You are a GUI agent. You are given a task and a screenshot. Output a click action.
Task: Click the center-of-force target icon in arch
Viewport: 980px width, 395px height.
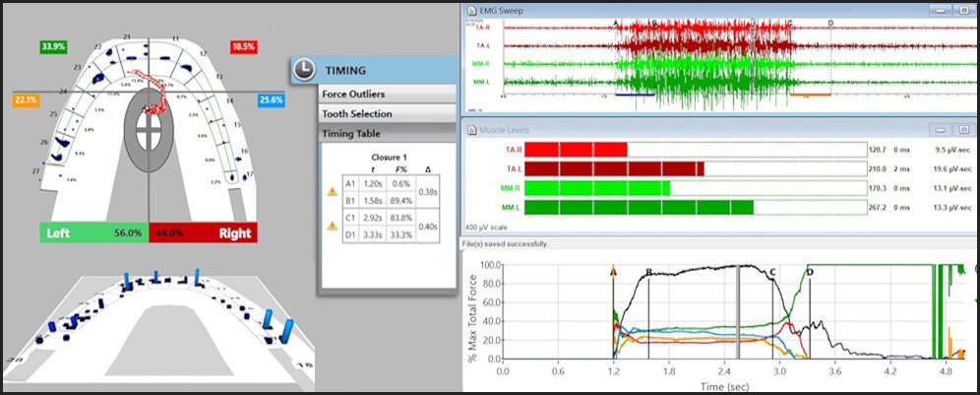click(x=149, y=128)
